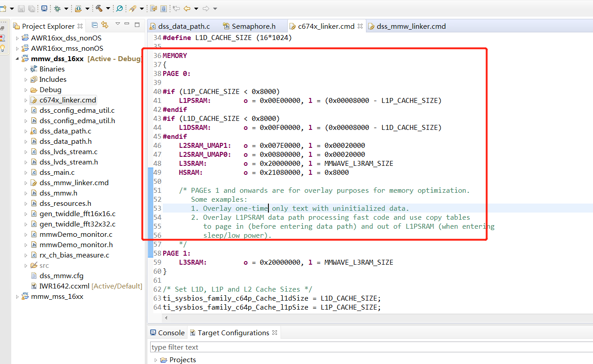Click the Debug bug icon in toolbar

click(x=58, y=8)
